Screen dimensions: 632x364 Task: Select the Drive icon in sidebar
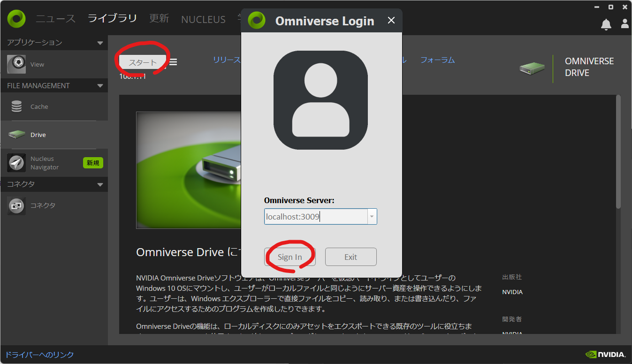(16, 135)
